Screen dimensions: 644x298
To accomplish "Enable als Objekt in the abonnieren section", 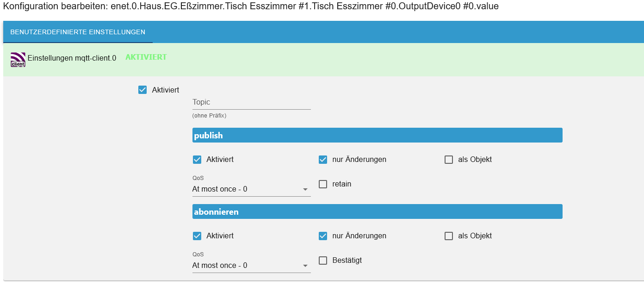I will 449,236.
